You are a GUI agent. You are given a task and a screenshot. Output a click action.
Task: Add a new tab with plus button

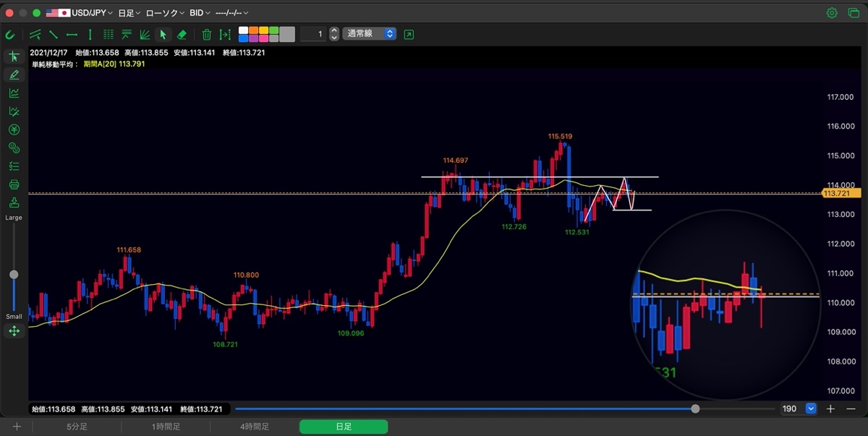point(17,427)
